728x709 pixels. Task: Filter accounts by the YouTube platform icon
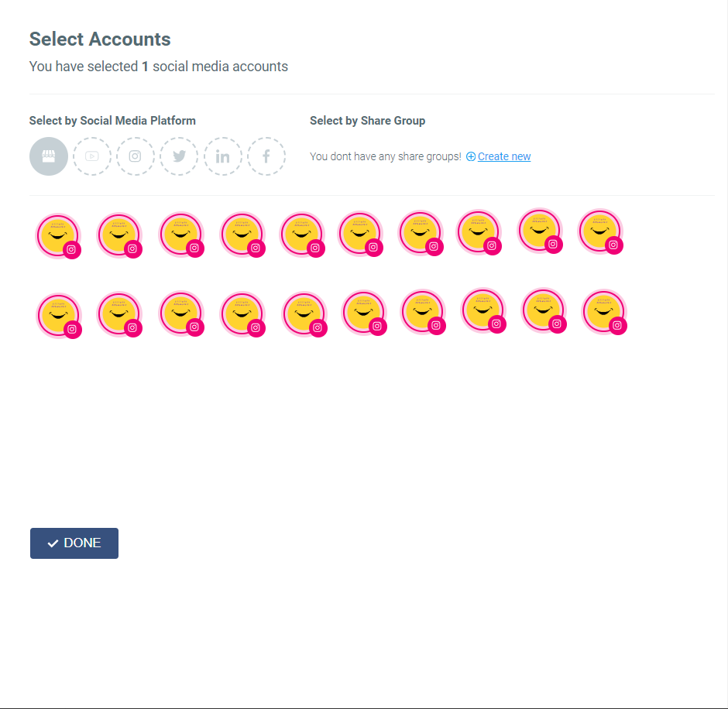pyautogui.click(x=91, y=156)
